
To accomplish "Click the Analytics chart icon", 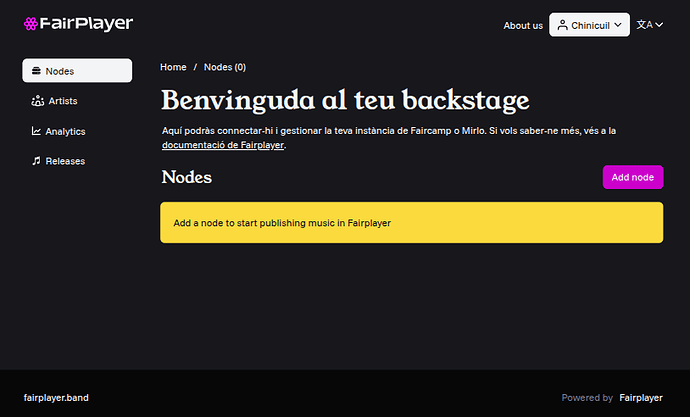I will (36, 131).
